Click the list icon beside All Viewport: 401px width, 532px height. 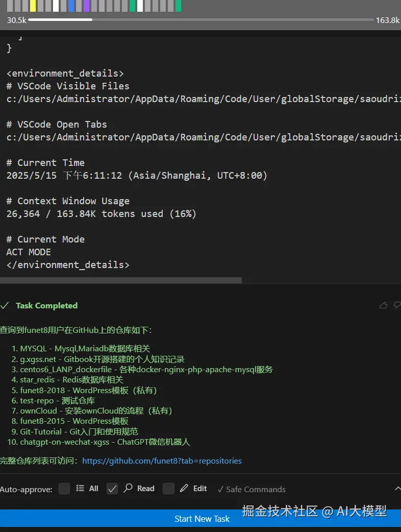(80, 489)
